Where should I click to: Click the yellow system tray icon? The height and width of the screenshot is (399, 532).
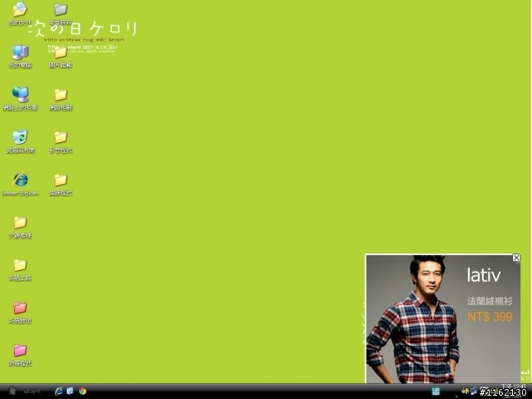[465, 391]
